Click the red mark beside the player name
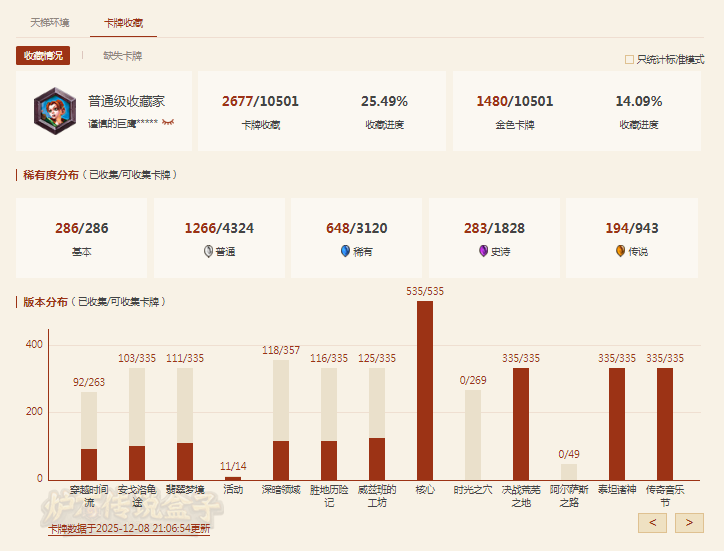The width and height of the screenshot is (724, 551). 168,123
